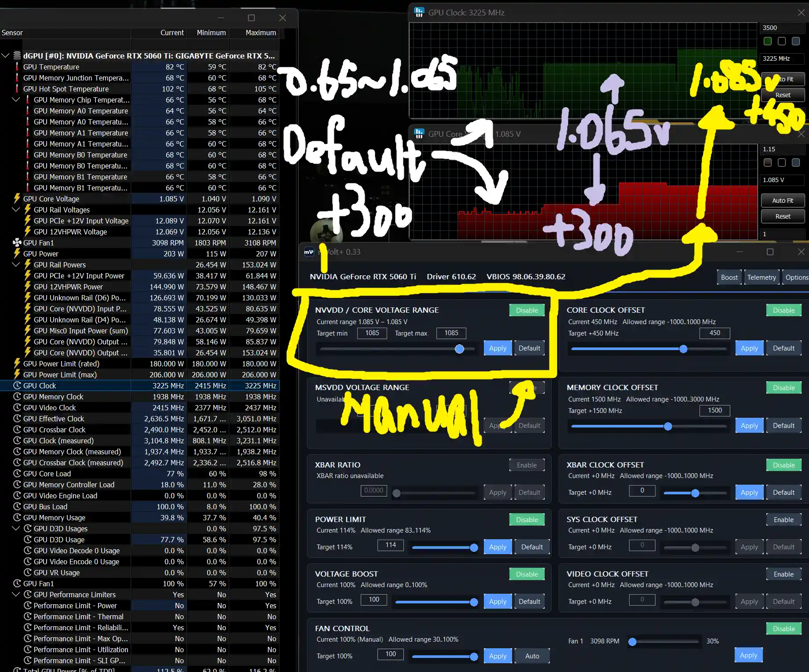This screenshot has height=672, width=809.
Task: Open the Options tab in nVolt+
Action: click(x=796, y=278)
